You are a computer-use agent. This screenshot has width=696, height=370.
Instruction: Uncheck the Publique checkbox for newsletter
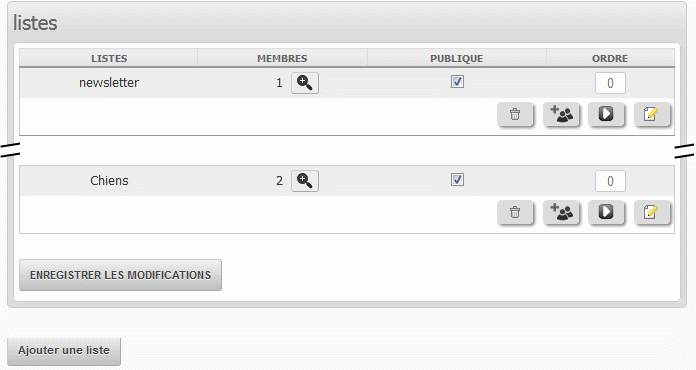point(457,82)
